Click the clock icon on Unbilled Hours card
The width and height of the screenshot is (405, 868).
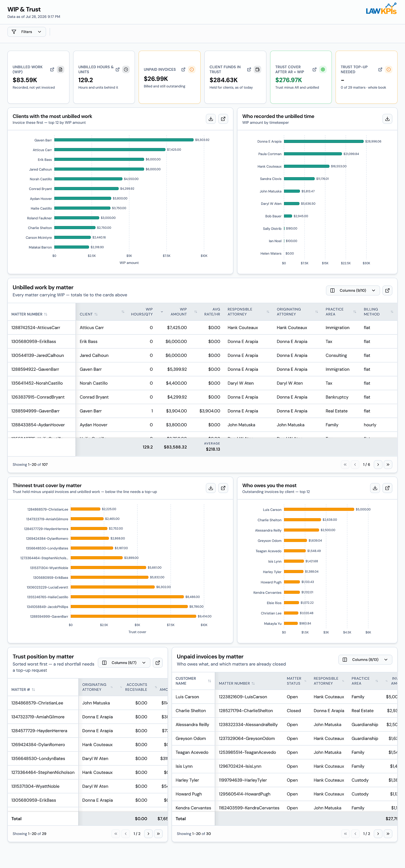126,69
